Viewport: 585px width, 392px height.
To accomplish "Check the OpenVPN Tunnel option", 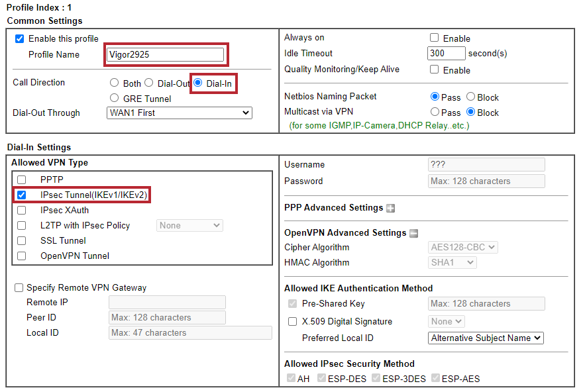I will click(x=22, y=256).
